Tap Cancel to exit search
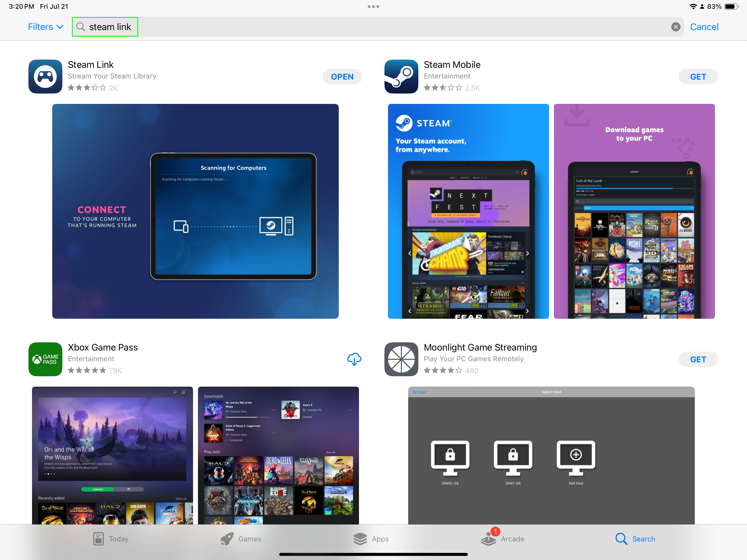The image size is (747, 560). [x=704, y=27]
